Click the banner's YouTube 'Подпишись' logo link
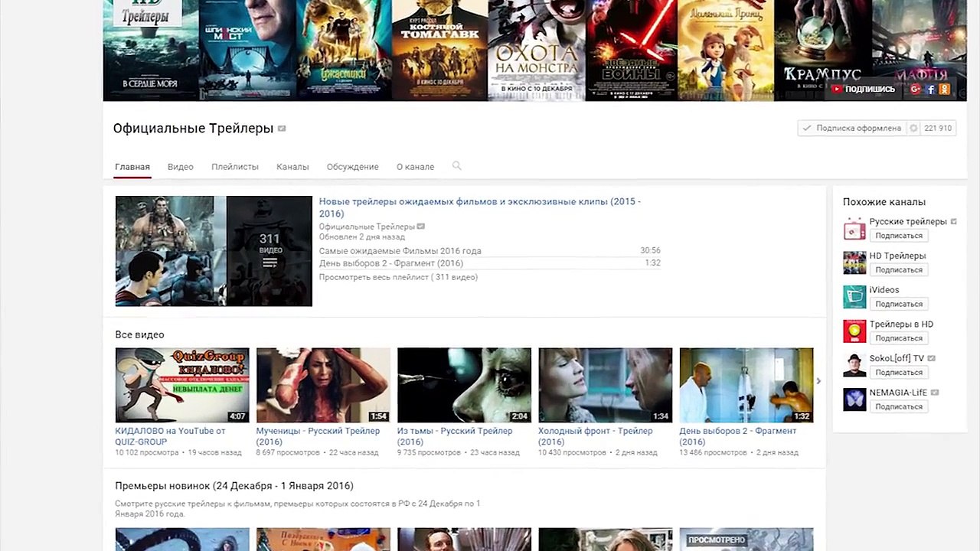Image resolution: width=980 pixels, height=551 pixels. point(863,89)
